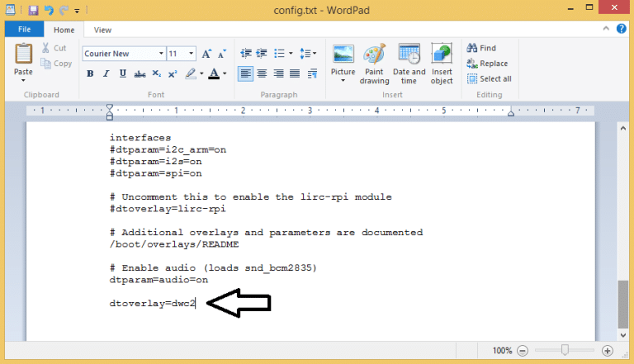Click the WordPad application icon in title bar
This screenshot has height=364, width=634.
pyautogui.click(x=11, y=10)
